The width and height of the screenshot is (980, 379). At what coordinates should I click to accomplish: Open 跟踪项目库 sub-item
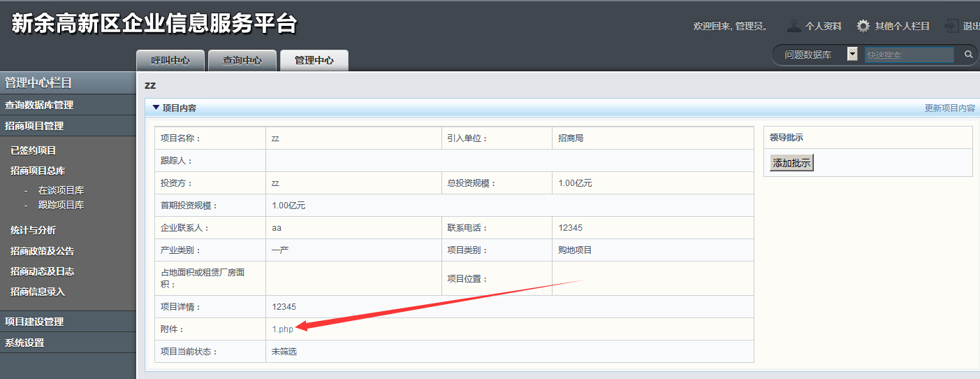(x=61, y=205)
